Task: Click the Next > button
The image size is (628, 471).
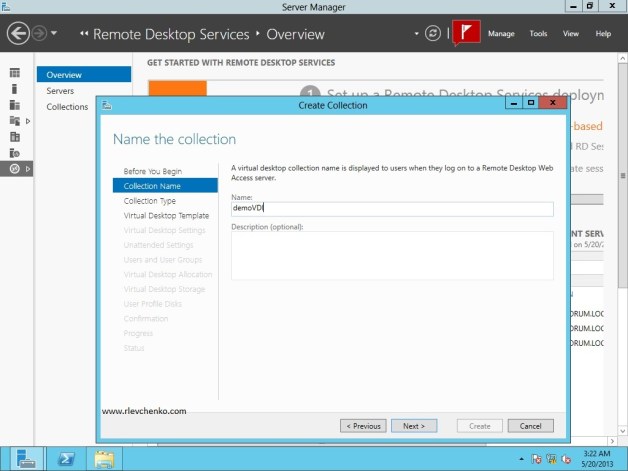Action: pos(414,426)
